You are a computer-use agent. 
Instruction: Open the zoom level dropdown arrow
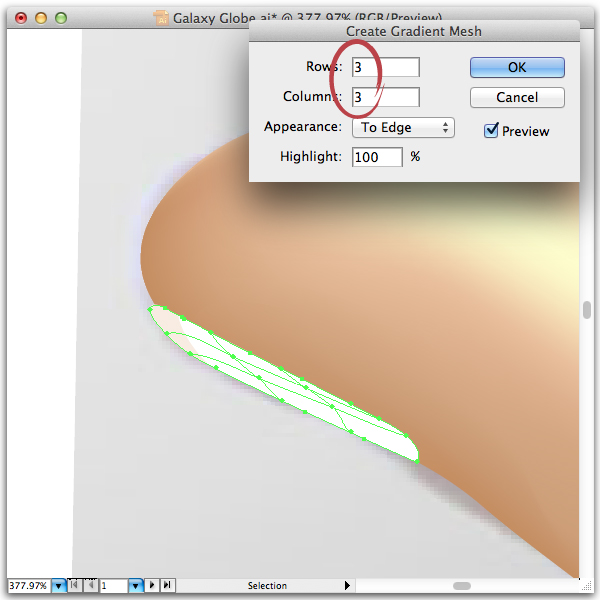[x=59, y=585]
